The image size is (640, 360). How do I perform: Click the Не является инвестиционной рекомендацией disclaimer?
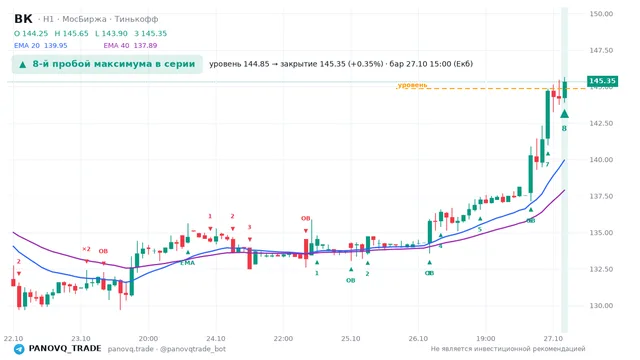[x=508, y=349]
